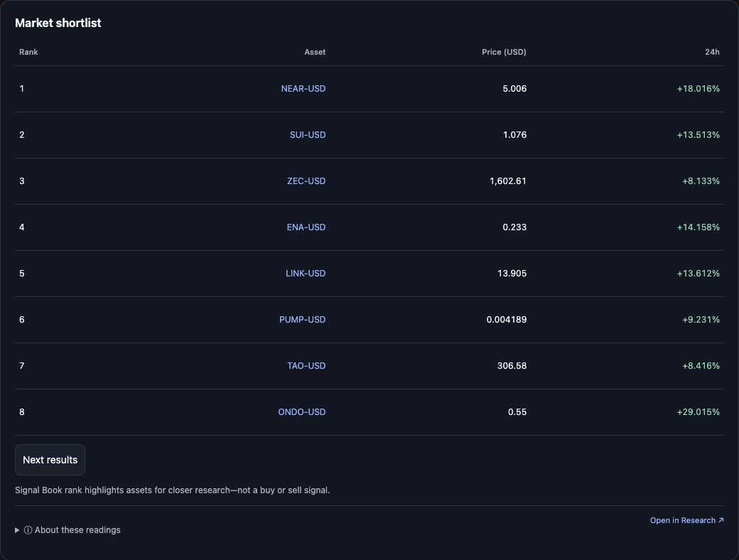739x560 pixels.
Task: Click the Price (USD) column header
Action: point(504,52)
